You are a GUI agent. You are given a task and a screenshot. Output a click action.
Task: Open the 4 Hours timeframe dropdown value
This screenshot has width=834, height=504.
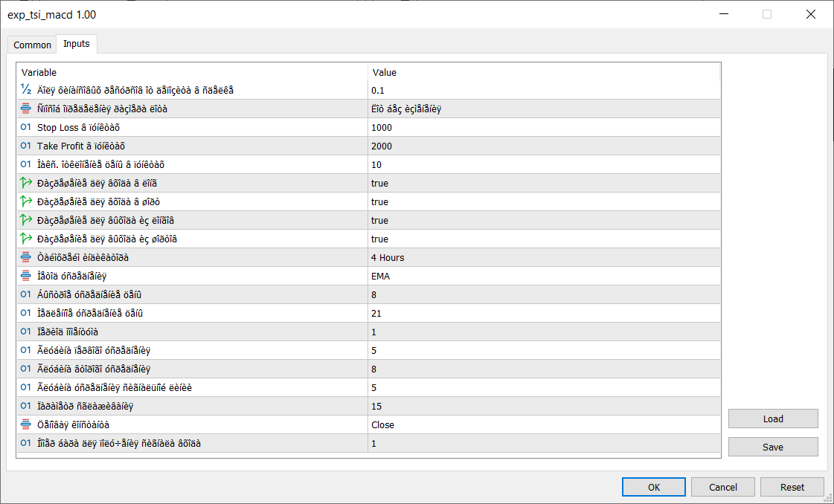click(x=543, y=257)
